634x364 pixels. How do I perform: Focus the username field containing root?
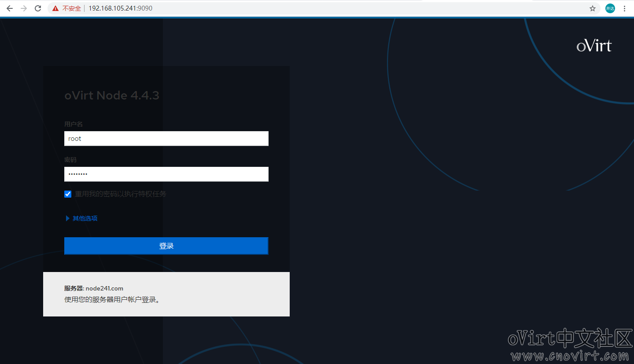[x=166, y=139]
